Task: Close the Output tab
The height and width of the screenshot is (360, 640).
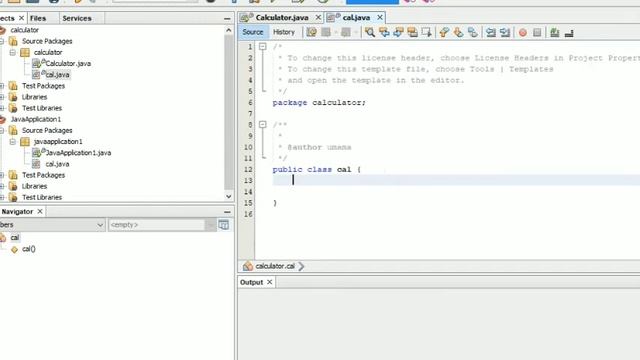Action: tap(269, 282)
